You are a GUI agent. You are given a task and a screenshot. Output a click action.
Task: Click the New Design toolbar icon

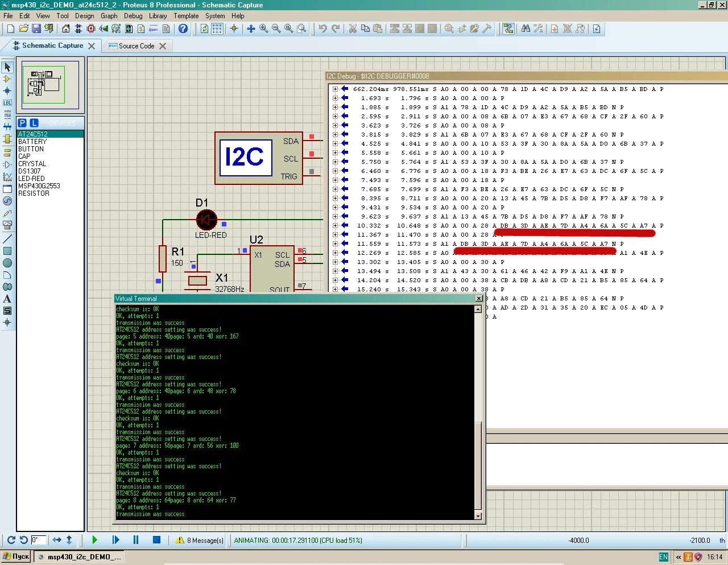pyautogui.click(x=10, y=28)
